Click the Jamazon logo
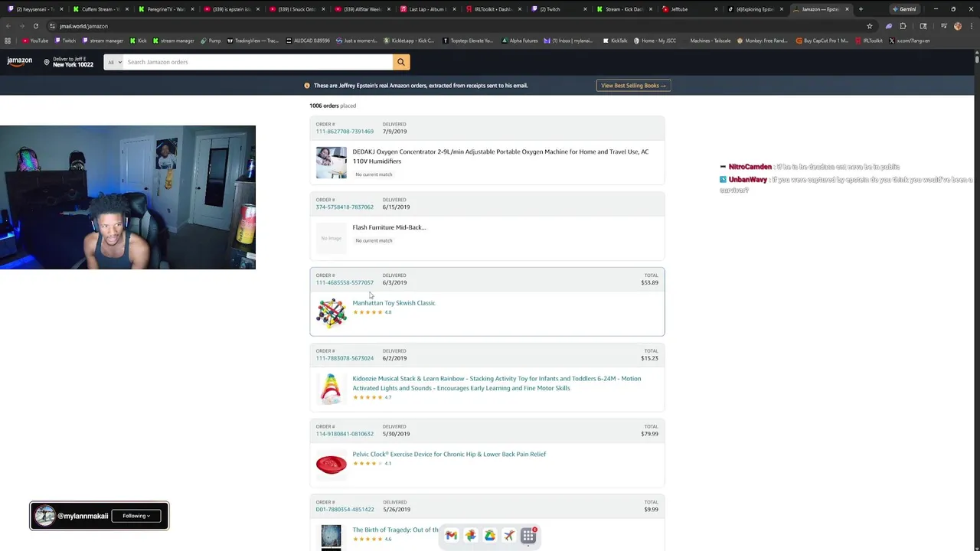This screenshot has width=980, height=551. point(20,61)
